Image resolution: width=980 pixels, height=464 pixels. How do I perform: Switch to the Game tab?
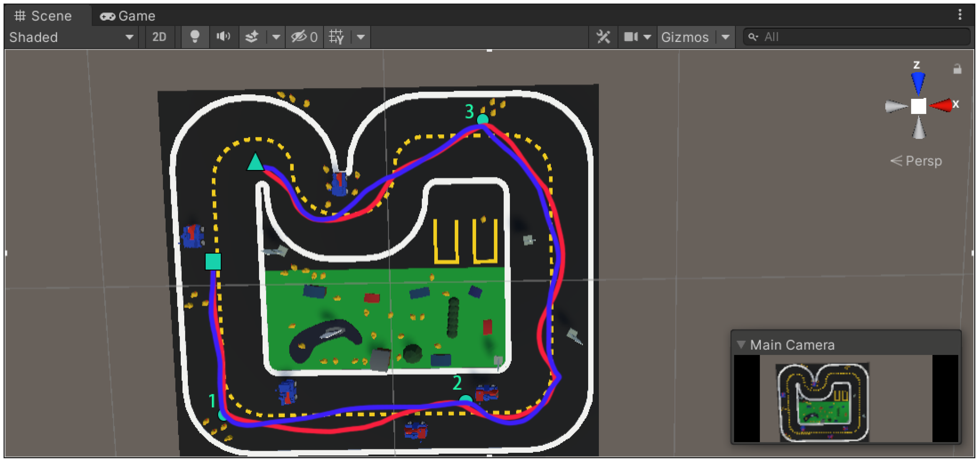pos(128,16)
